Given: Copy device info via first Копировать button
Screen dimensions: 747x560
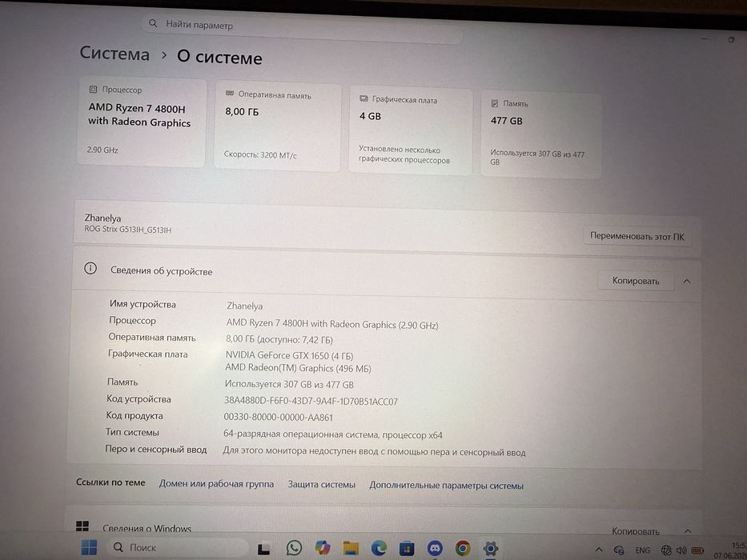Looking at the screenshot, I should [x=636, y=281].
